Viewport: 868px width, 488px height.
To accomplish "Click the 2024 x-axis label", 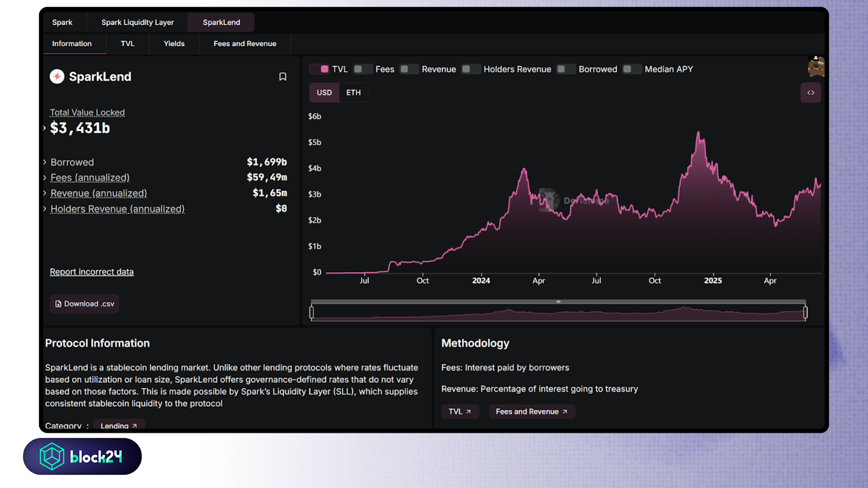I will tap(481, 280).
